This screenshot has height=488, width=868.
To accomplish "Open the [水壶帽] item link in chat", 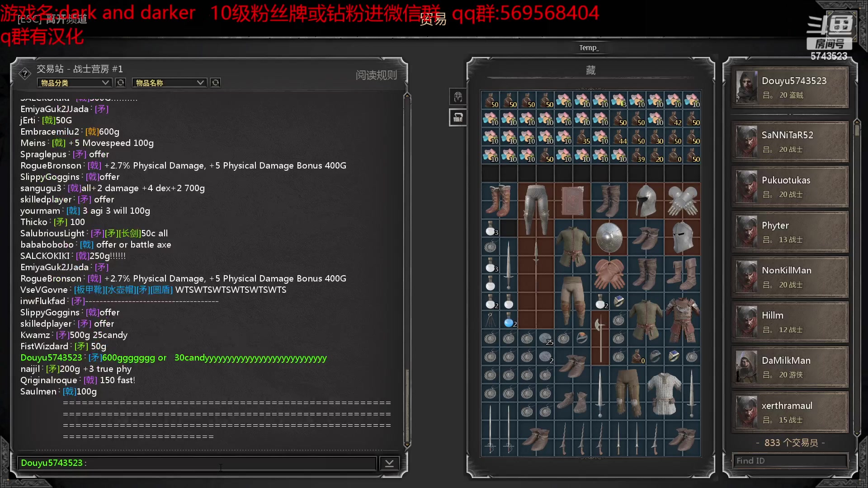I will [x=120, y=290].
